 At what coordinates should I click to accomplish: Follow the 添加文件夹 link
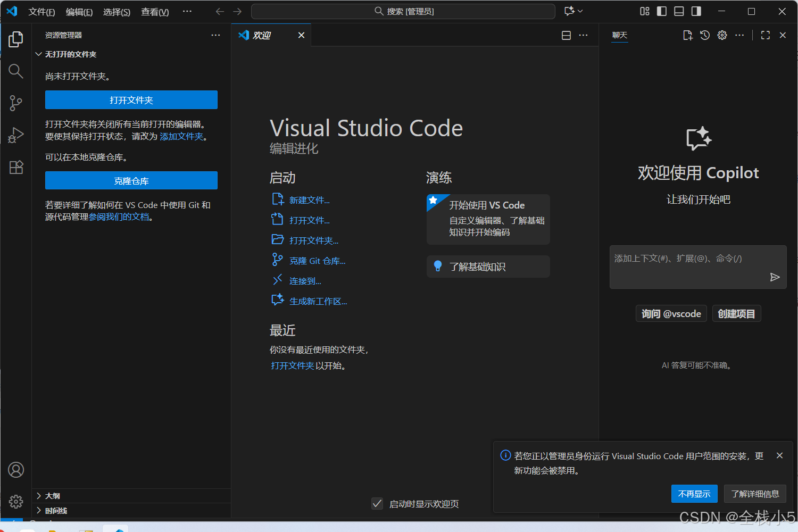pos(181,136)
